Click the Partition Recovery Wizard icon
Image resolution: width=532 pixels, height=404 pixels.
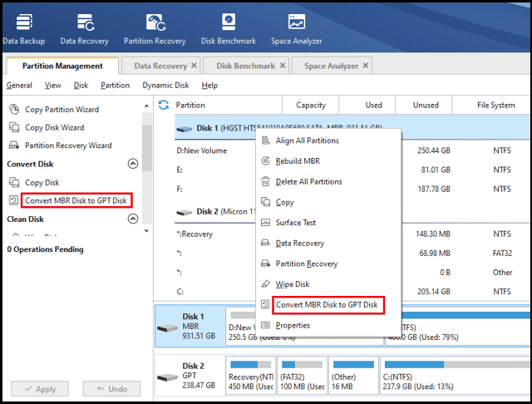point(14,145)
